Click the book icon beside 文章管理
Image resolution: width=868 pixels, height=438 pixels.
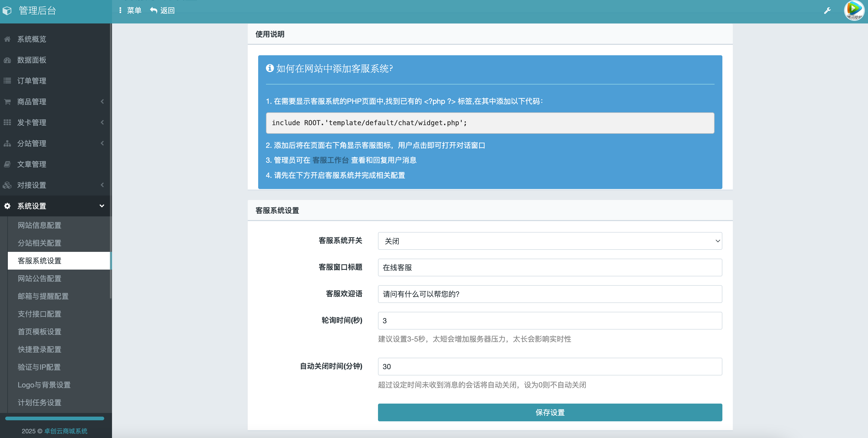coord(7,164)
